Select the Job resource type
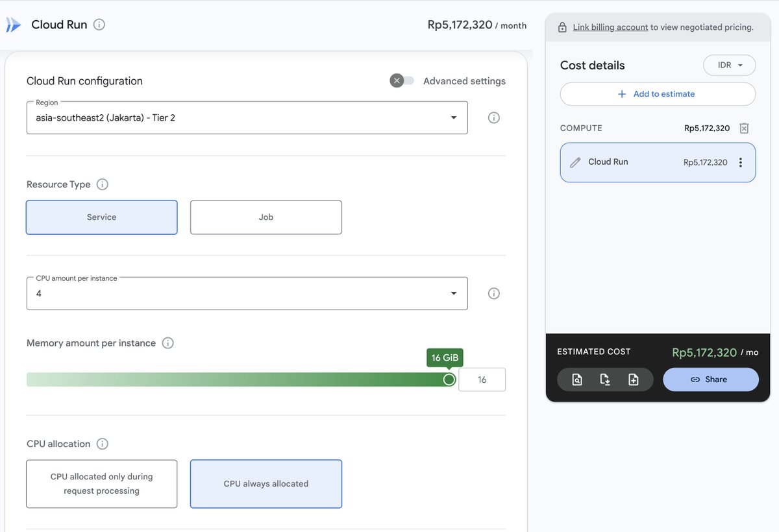This screenshot has height=532, width=779. tap(266, 217)
